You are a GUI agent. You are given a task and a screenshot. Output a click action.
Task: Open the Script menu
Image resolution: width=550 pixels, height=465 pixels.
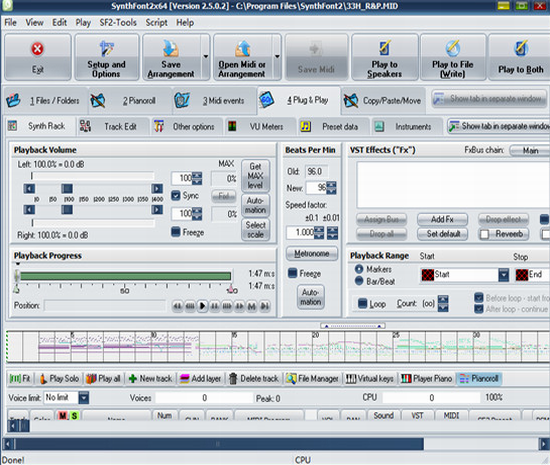156,22
